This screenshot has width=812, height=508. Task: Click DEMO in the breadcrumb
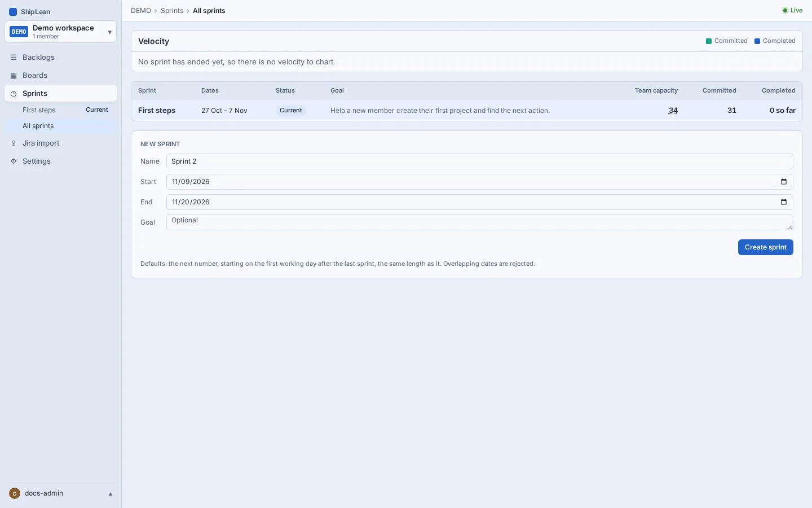point(141,11)
